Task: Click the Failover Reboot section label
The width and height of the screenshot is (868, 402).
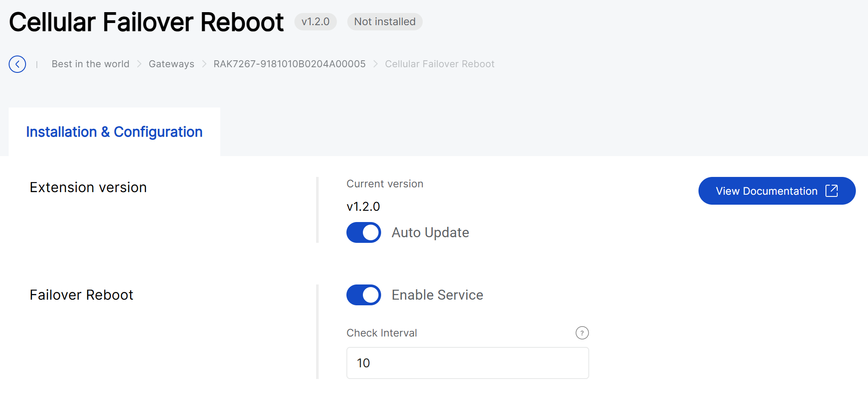Action: 81,295
